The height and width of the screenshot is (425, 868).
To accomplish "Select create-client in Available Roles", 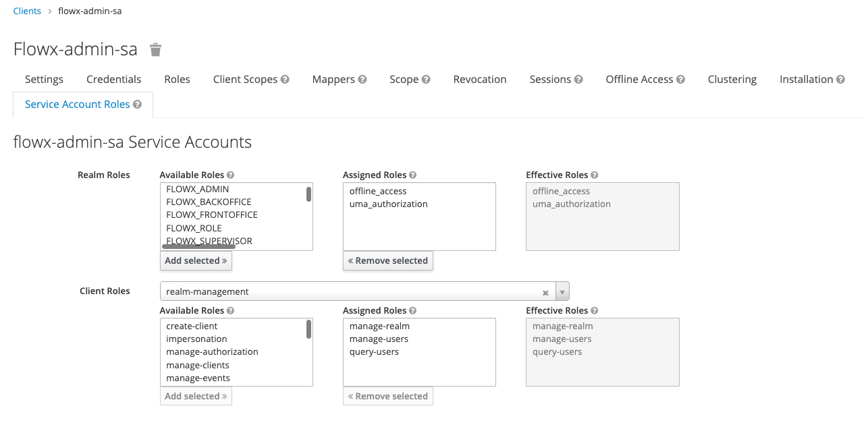I will point(192,326).
